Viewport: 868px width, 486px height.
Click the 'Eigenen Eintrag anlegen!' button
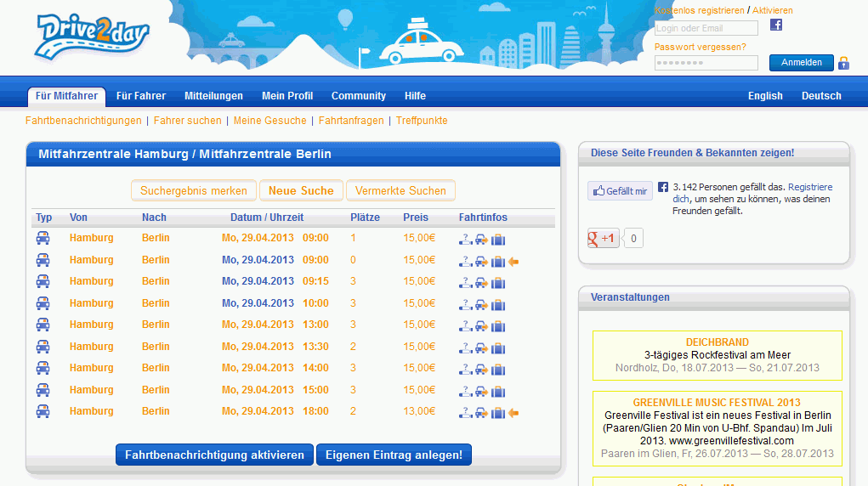tap(394, 455)
